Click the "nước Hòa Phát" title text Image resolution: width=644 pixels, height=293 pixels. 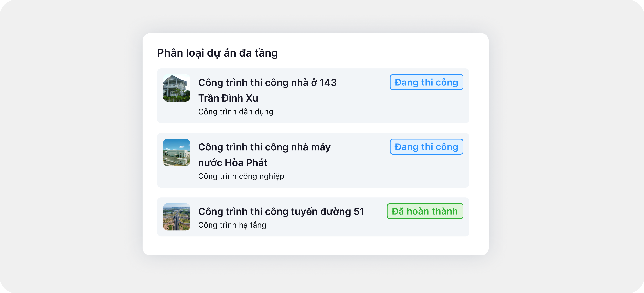click(x=232, y=163)
